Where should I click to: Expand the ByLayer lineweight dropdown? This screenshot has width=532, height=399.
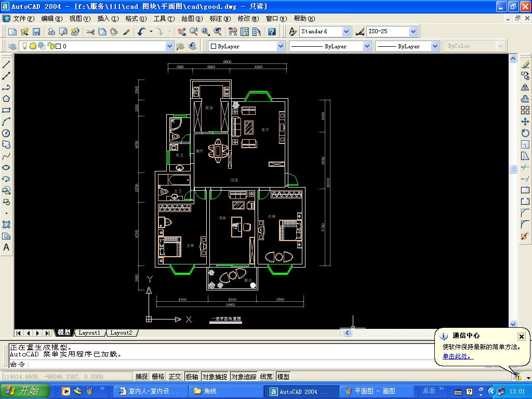(x=435, y=46)
